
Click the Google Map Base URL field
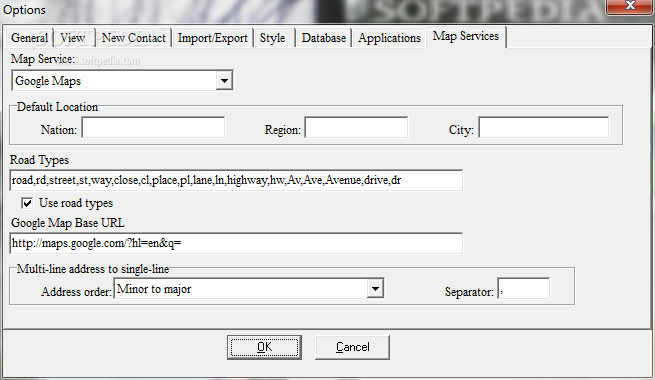tap(236, 243)
